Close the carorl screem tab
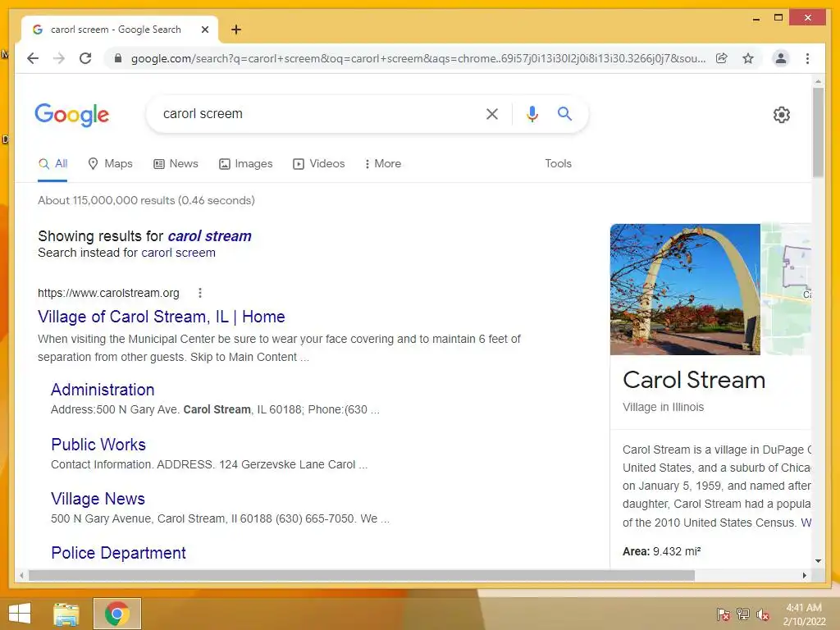The width and height of the screenshot is (840, 630). (x=204, y=30)
